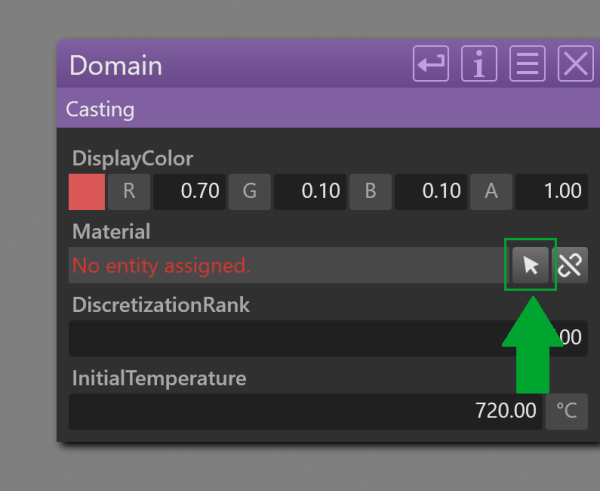Click the G channel label button
Viewport: 600px width, 491px height.
(x=250, y=192)
